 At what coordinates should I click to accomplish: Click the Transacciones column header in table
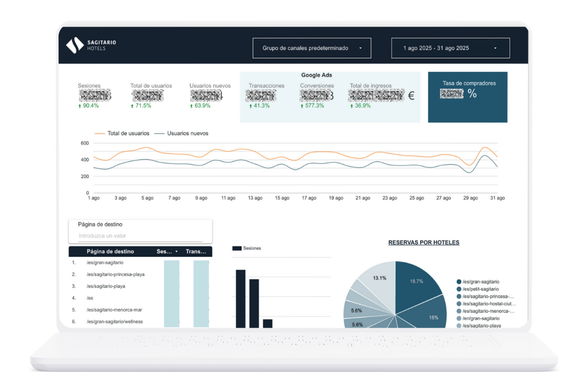click(196, 251)
